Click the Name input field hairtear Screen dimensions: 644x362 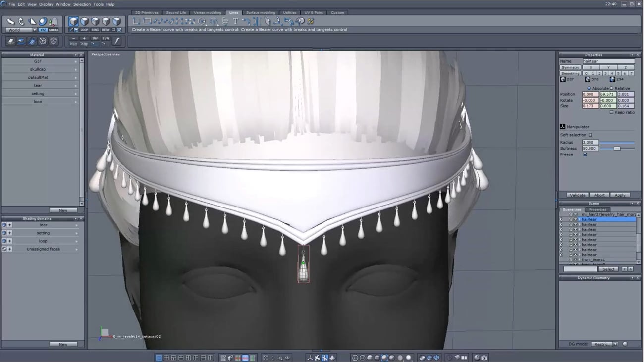tap(608, 61)
